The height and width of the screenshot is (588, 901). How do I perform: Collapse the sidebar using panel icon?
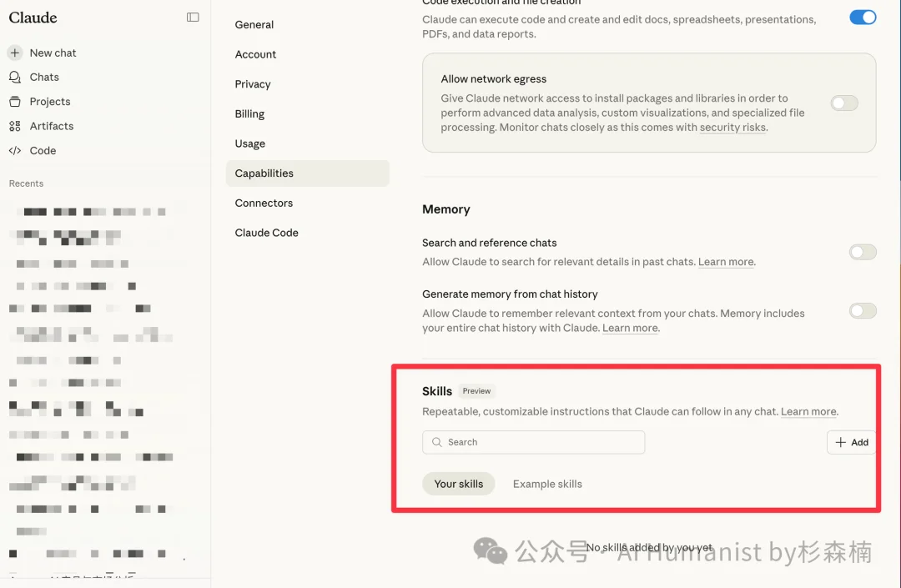pyautogui.click(x=193, y=17)
